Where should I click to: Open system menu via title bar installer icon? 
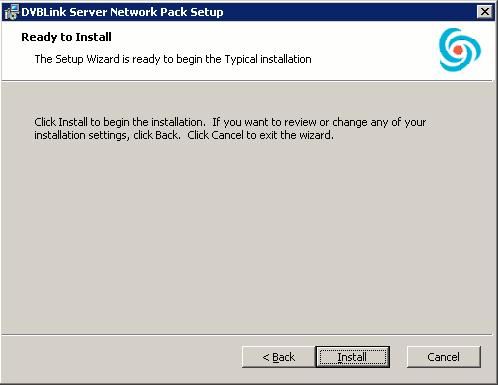(12, 12)
